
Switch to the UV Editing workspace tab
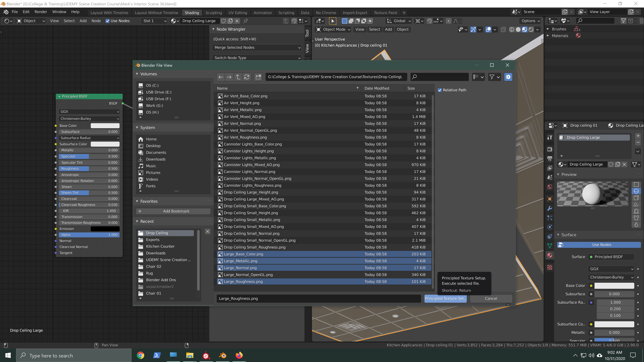[x=237, y=13]
